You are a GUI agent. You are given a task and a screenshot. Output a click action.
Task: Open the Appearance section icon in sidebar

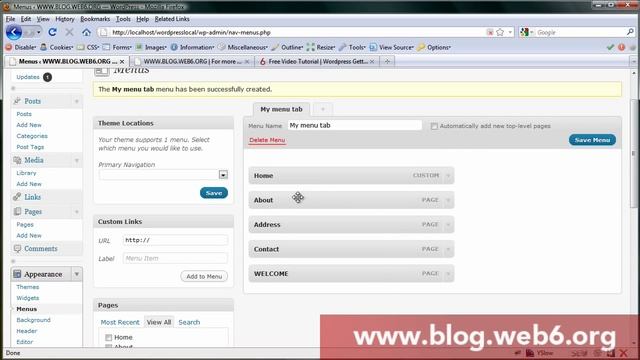[x=17, y=274]
